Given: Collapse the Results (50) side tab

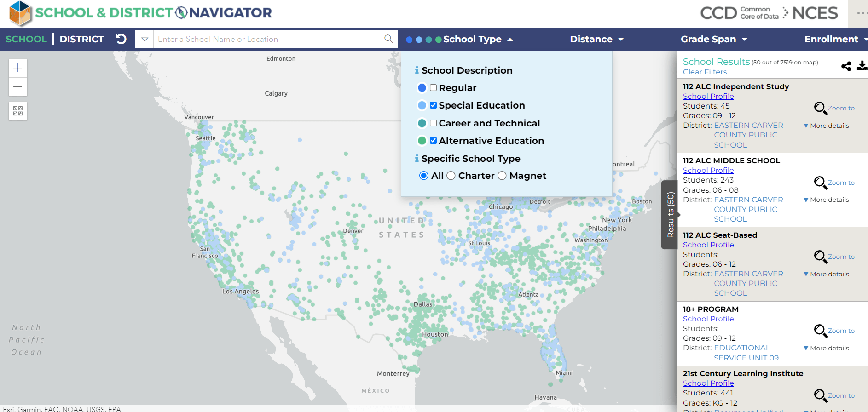Looking at the screenshot, I should pos(670,215).
